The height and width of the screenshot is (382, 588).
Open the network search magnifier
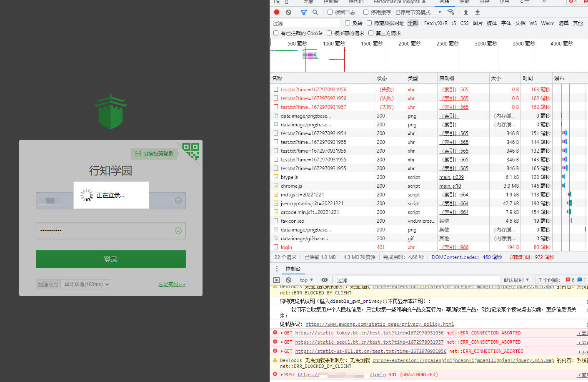315,12
